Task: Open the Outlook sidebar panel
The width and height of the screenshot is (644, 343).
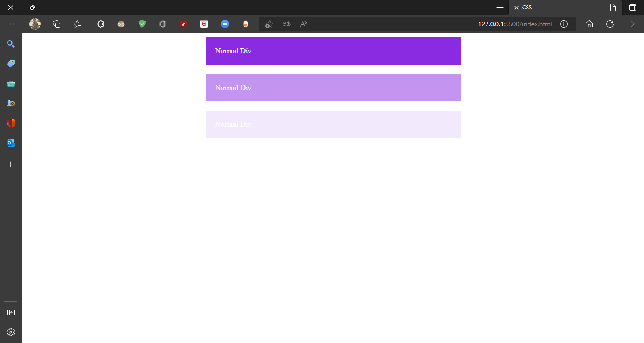Action: [11, 143]
